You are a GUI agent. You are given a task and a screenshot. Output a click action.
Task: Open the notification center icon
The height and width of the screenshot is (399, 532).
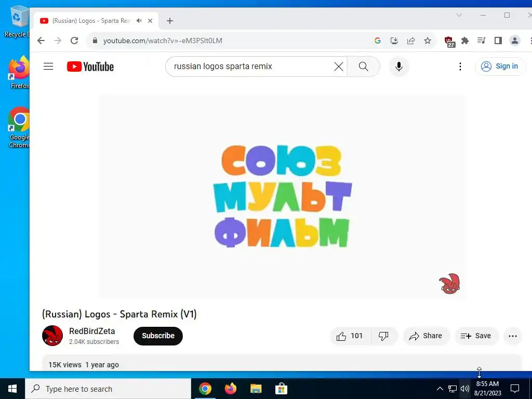515,389
